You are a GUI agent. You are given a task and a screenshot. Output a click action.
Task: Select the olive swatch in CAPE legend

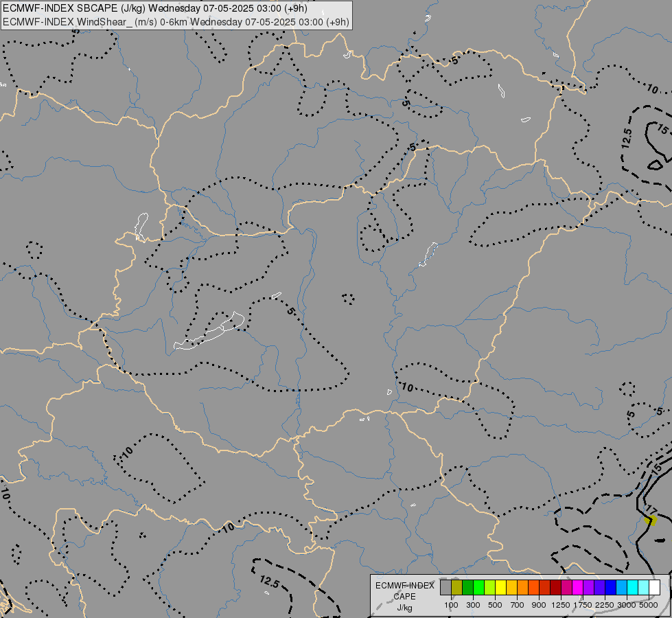tap(457, 587)
